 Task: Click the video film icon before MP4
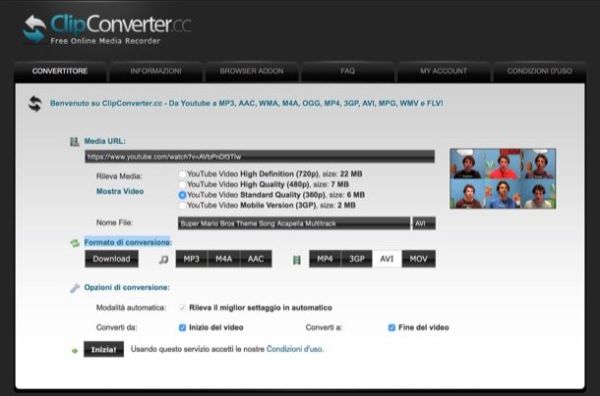(x=297, y=260)
